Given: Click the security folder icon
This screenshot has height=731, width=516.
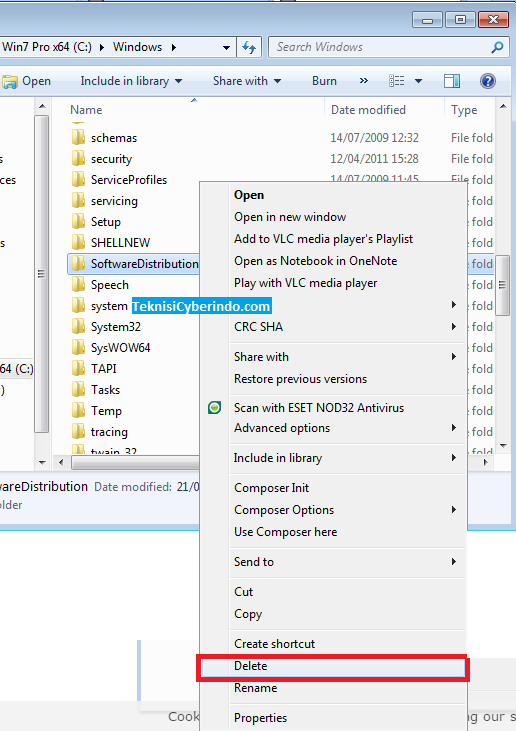Looking at the screenshot, I should click(78, 159).
